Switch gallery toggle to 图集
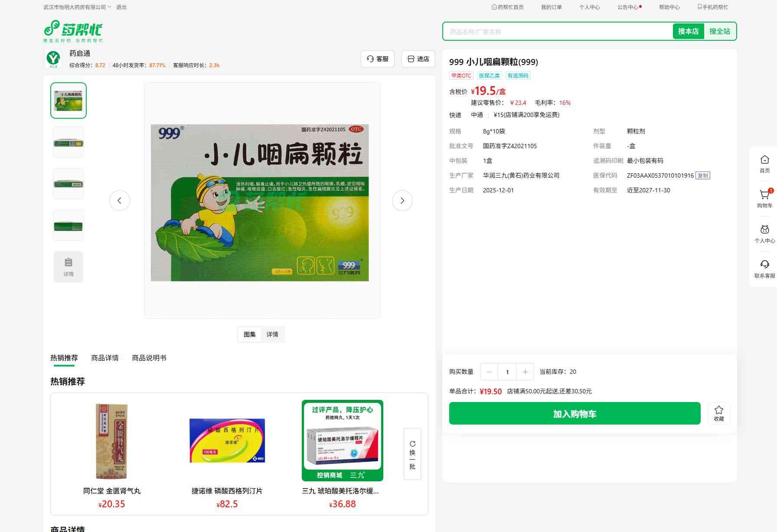 click(x=250, y=334)
